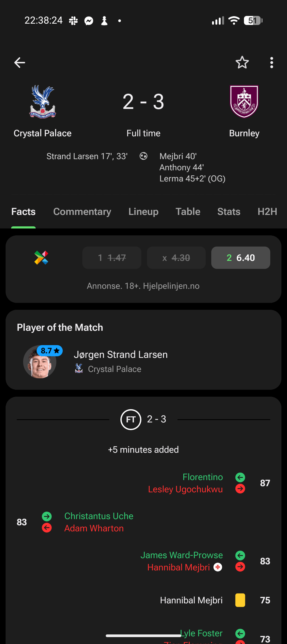The image size is (287, 644).
Task: Tap the Burnley club crest
Action: pos(244,101)
